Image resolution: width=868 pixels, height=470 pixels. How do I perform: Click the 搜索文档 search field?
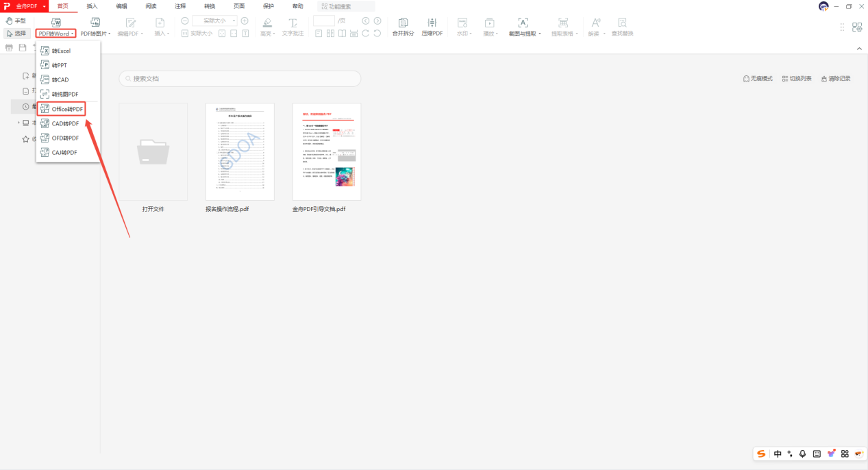[x=240, y=78]
